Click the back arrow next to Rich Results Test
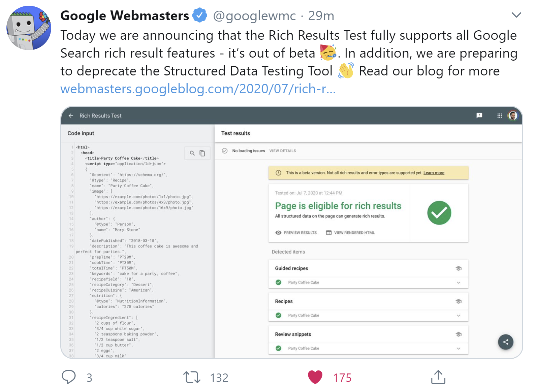Image resolution: width=534 pixels, height=392 pixels. 71,116
